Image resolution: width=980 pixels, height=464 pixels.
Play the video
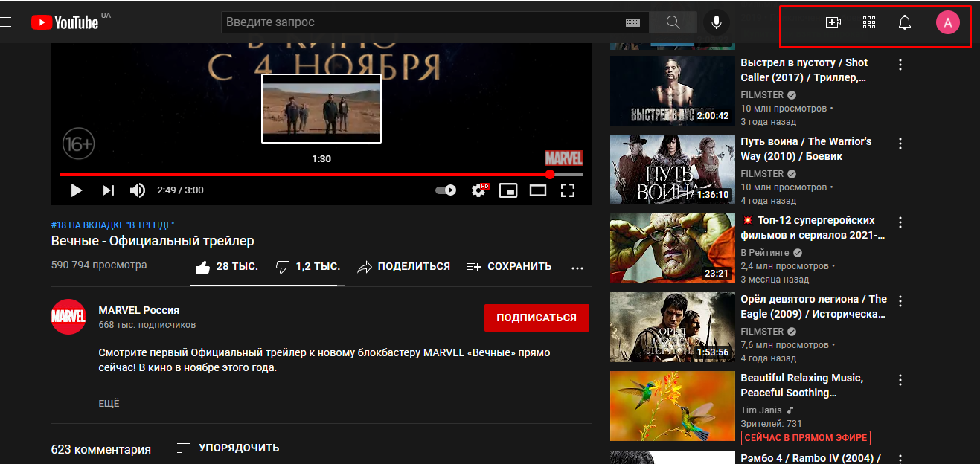[x=76, y=190]
